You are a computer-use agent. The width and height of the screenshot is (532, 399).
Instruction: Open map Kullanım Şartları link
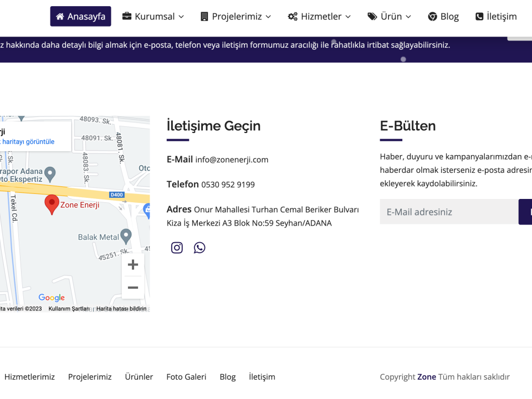[69, 309]
